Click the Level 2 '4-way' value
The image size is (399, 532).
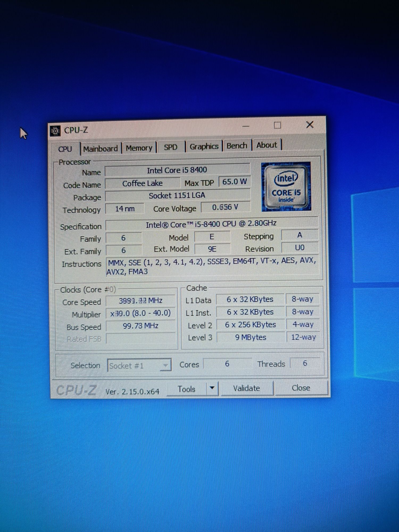(x=303, y=325)
